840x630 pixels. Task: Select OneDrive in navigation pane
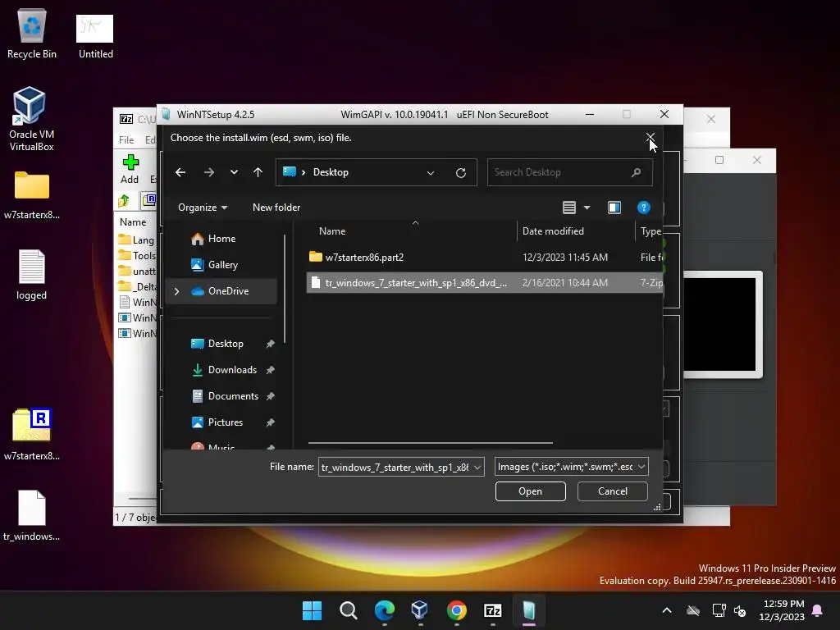click(228, 291)
